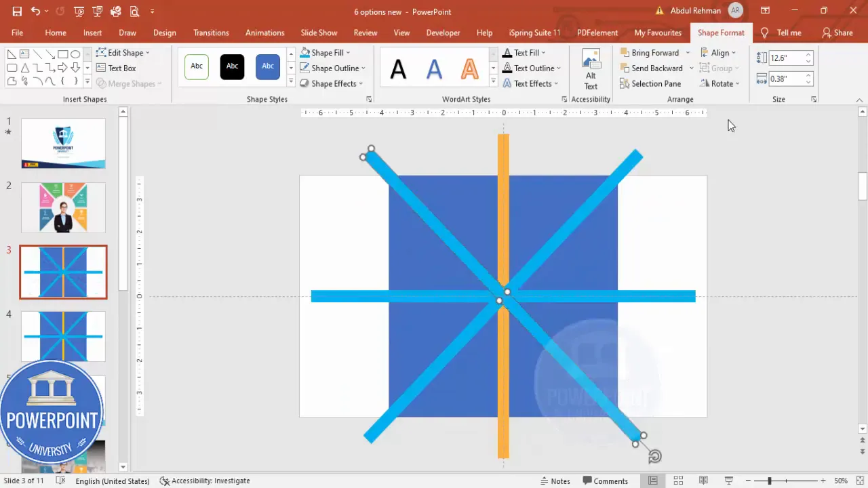Expand the shapes gallery More arrow
The image size is (868, 488).
pyautogui.click(x=87, y=82)
